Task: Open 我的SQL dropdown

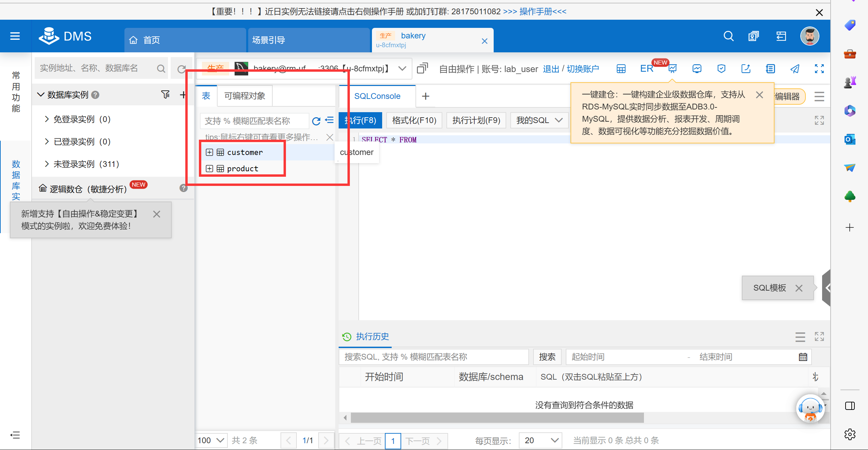Action: [539, 120]
